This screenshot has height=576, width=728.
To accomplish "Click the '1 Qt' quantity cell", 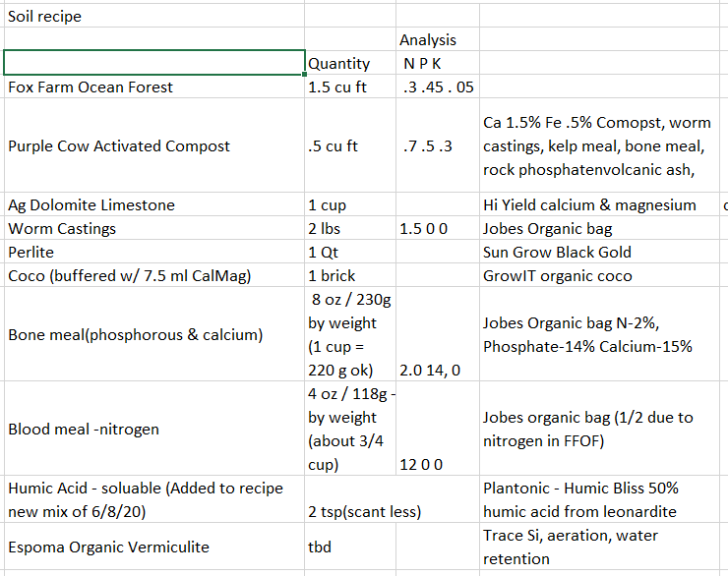I will (350, 252).
